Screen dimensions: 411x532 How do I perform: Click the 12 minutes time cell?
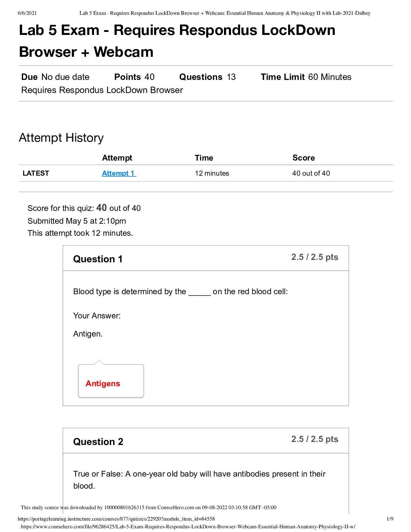[x=212, y=173]
